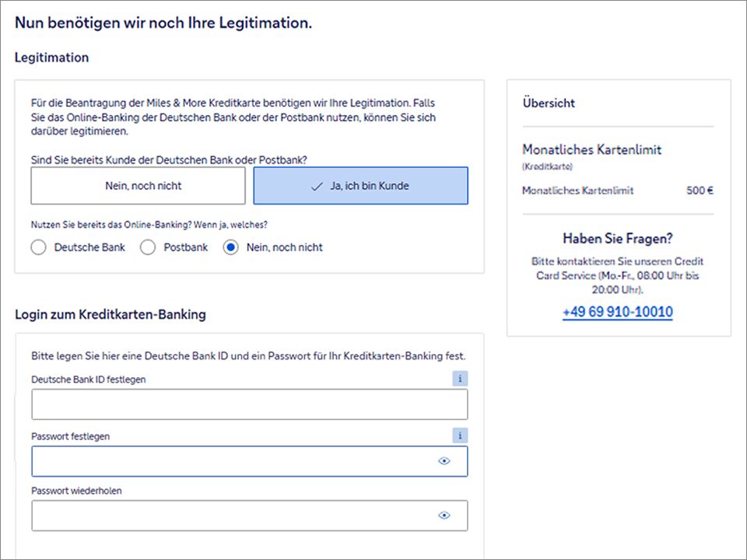Image resolution: width=747 pixels, height=560 pixels.
Task: Open the +49 69 910-10010 phone link
Action: pyautogui.click(x=618, y=312)
